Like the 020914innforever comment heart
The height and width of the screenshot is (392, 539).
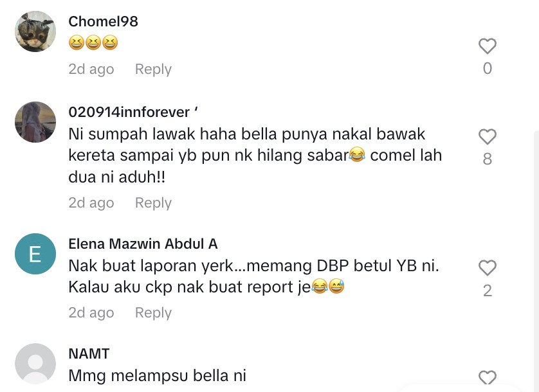(488, 137)
